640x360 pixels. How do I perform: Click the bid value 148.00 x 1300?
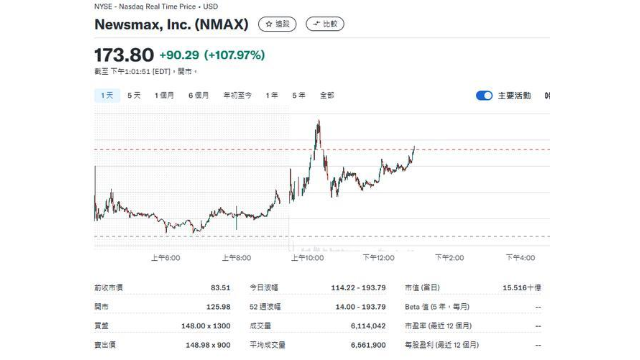pyautogui.click(x=206, y=326)
